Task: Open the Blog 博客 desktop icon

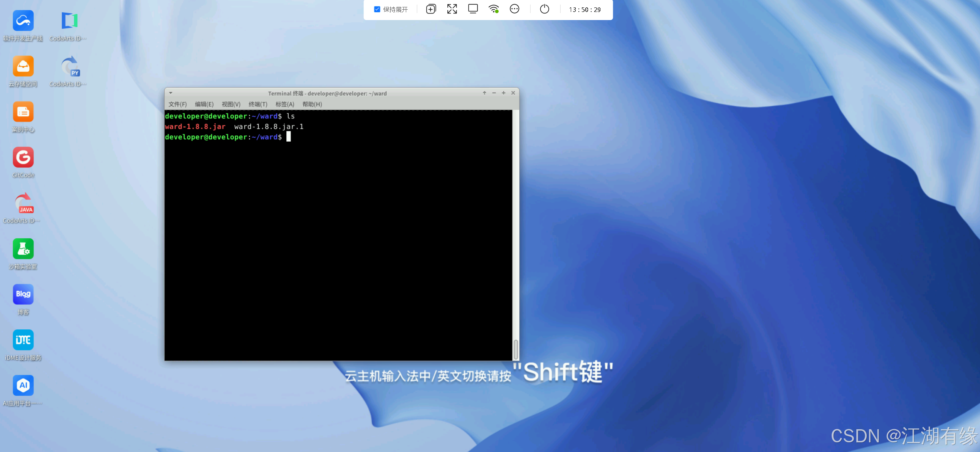Action: coord(23,294)
